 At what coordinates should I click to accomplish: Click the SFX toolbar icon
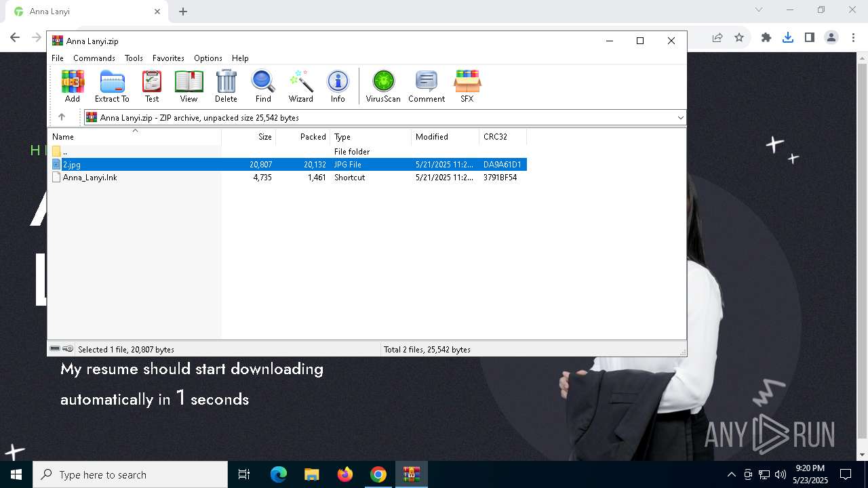[467, 86]
